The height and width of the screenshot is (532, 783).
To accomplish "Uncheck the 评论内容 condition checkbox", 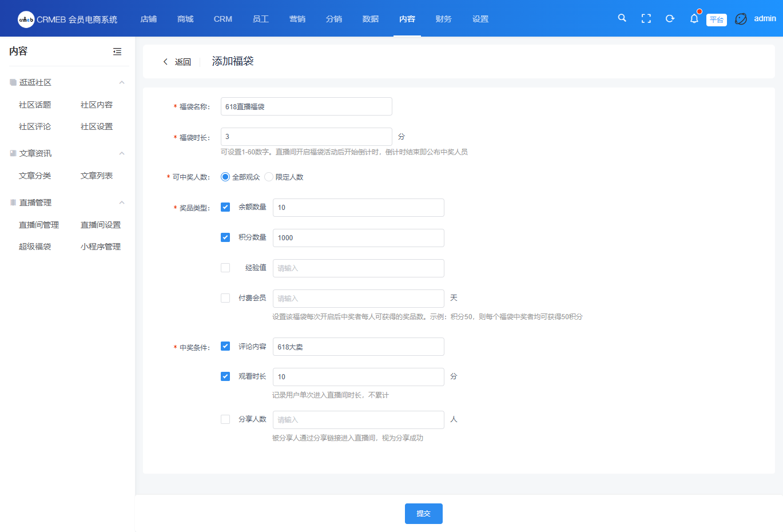I will 225,346.
